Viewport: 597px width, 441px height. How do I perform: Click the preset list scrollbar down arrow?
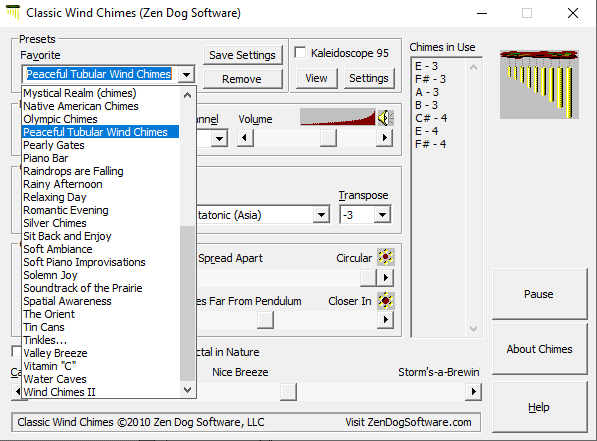pyautogui.click(x=187, y=390)
